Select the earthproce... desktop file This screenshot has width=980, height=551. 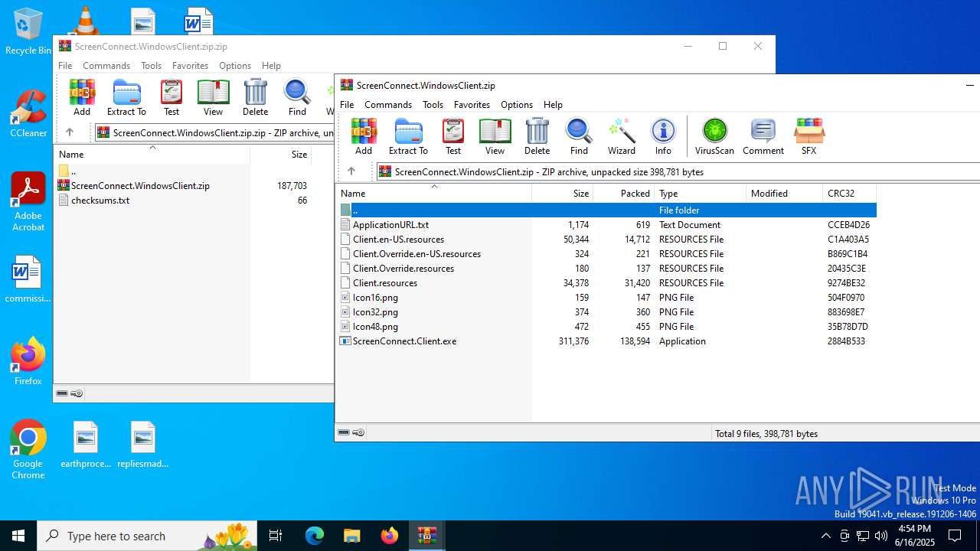pos(86,445)
